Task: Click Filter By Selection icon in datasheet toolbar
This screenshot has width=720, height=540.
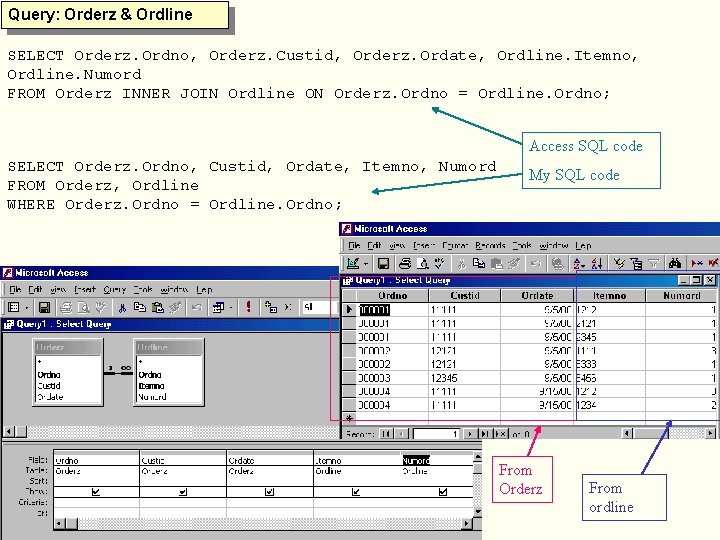Action: pos(619,263)
